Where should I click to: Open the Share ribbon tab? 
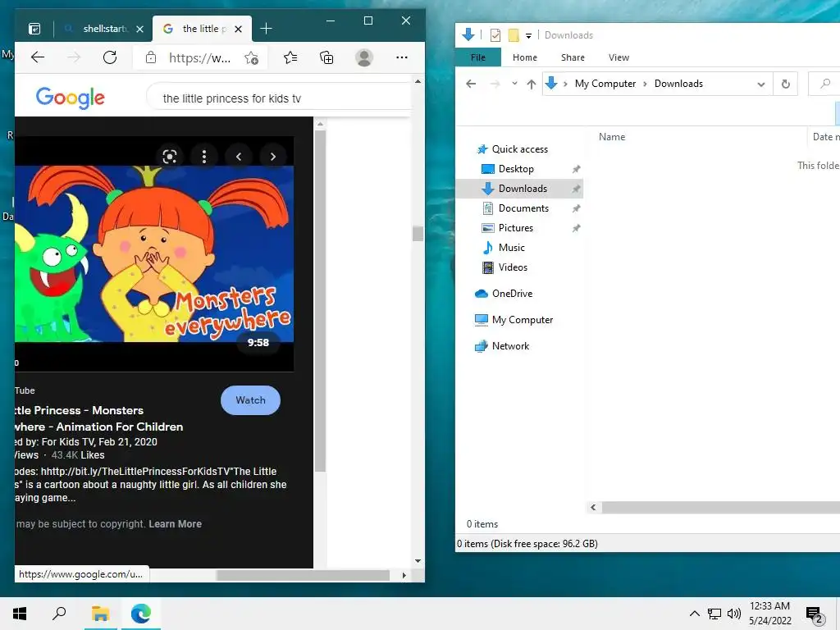click(573, 57)
